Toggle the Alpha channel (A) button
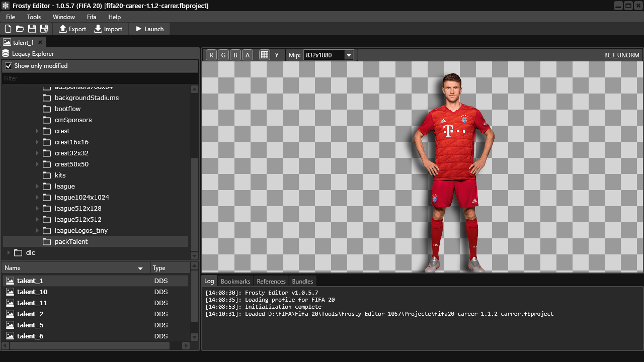Screen dimensions: 644x362 [x=248, y=55]
